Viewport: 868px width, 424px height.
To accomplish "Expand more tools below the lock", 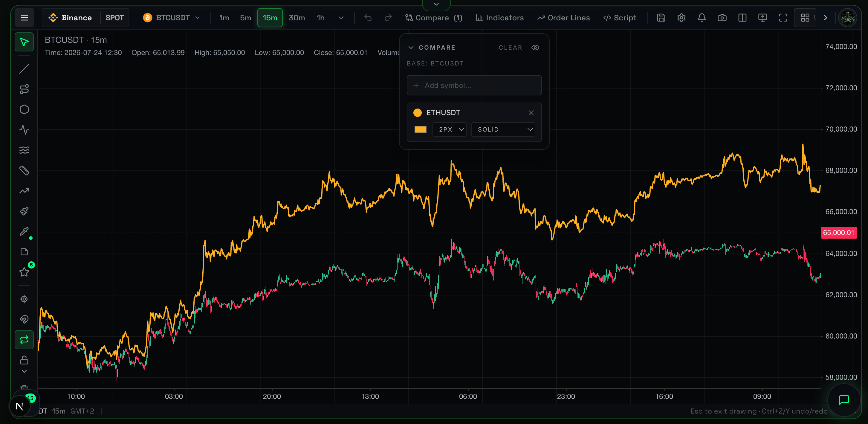I will point(24,371).
